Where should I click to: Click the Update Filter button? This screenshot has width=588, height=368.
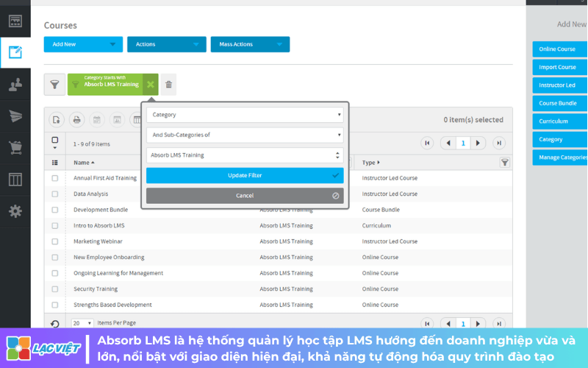tap(245, 175)
